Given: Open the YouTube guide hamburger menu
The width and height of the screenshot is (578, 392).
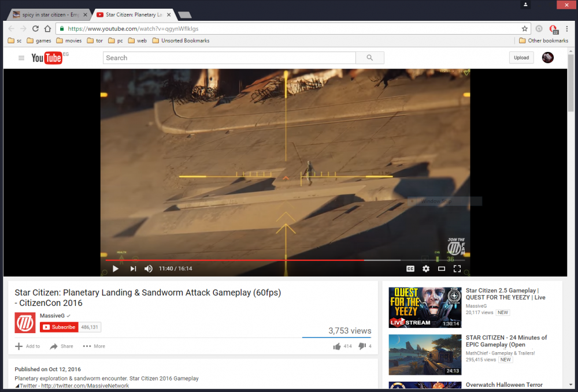Looking at the screenshot, I should pyautogui.click(x=21, y=58).
